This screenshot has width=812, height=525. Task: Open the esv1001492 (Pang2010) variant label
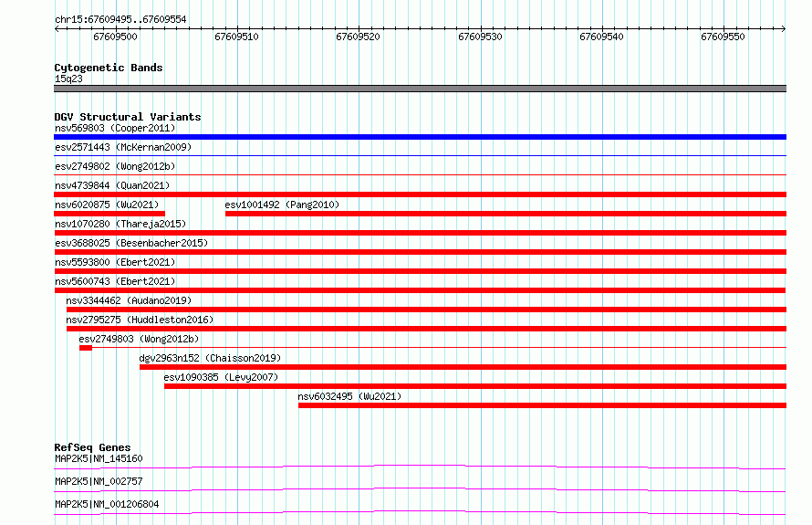(x=282, y=205)
